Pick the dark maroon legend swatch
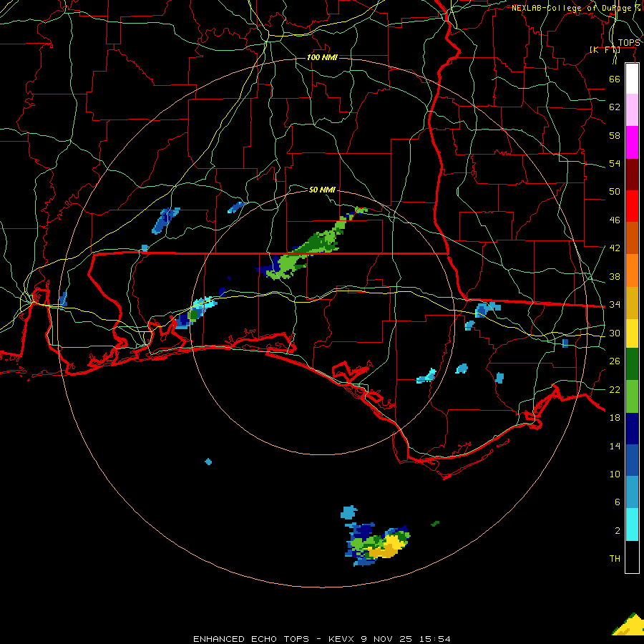Viewport: 644px width, 644px height. point(632,175)
